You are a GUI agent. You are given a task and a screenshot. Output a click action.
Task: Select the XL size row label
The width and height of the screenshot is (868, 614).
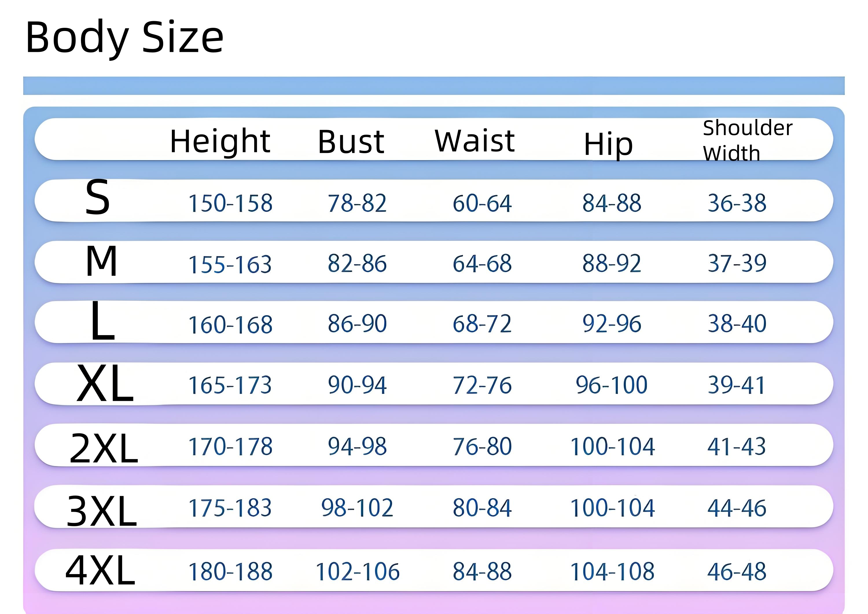point(105,384)
